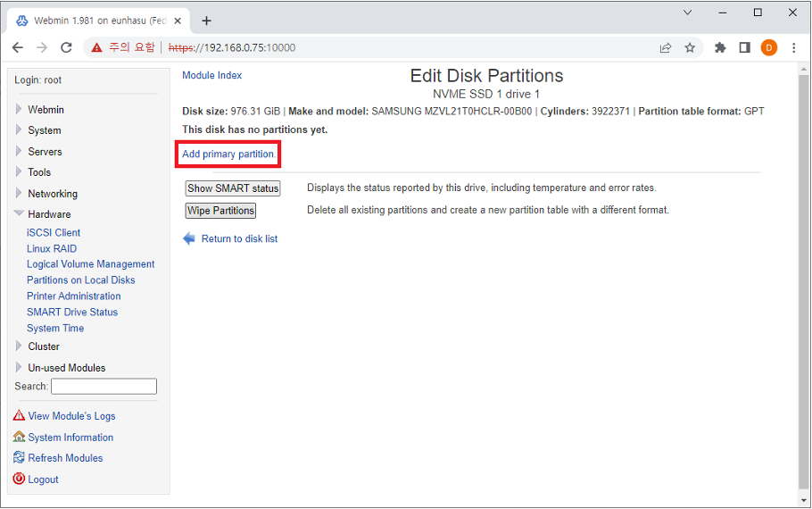Click the share page icon in address bar
The width and height of the screenshot is (812, 509).
tap(666, 47)
